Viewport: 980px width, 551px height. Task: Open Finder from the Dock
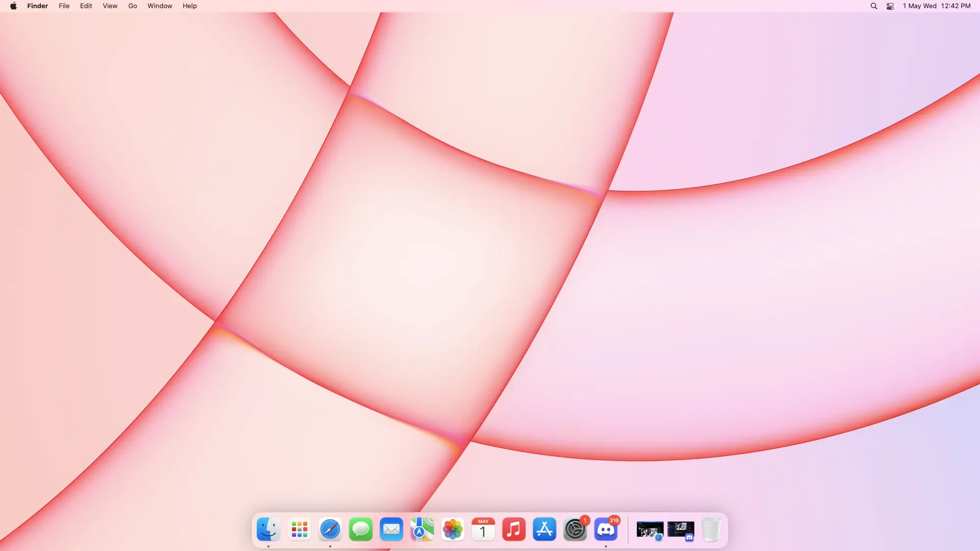click(268, 530)
